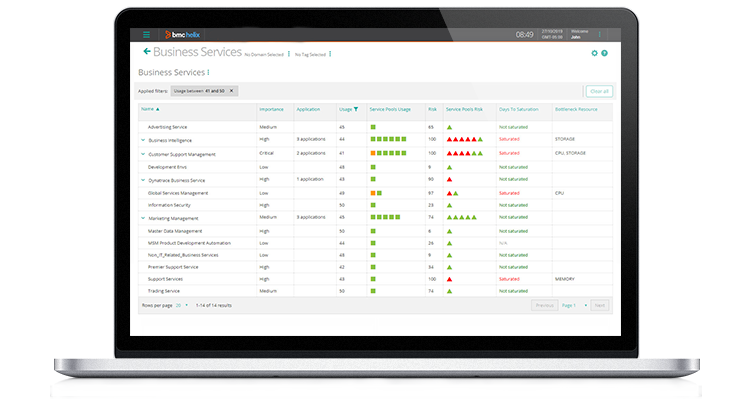Open the rows per page dropdown
This screenshot has width=750, height=400.
tap(183, 304)
